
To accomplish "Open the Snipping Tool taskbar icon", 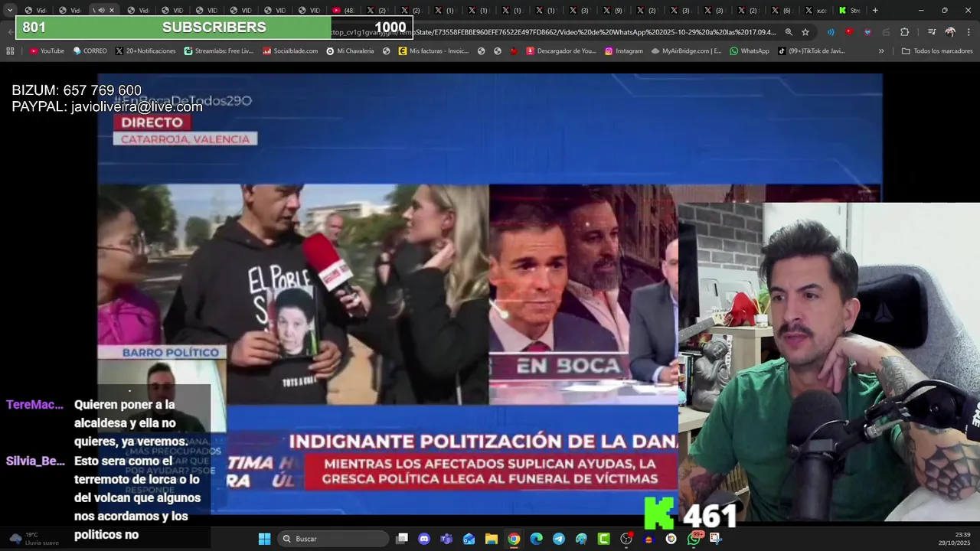I will coord(716,539).
